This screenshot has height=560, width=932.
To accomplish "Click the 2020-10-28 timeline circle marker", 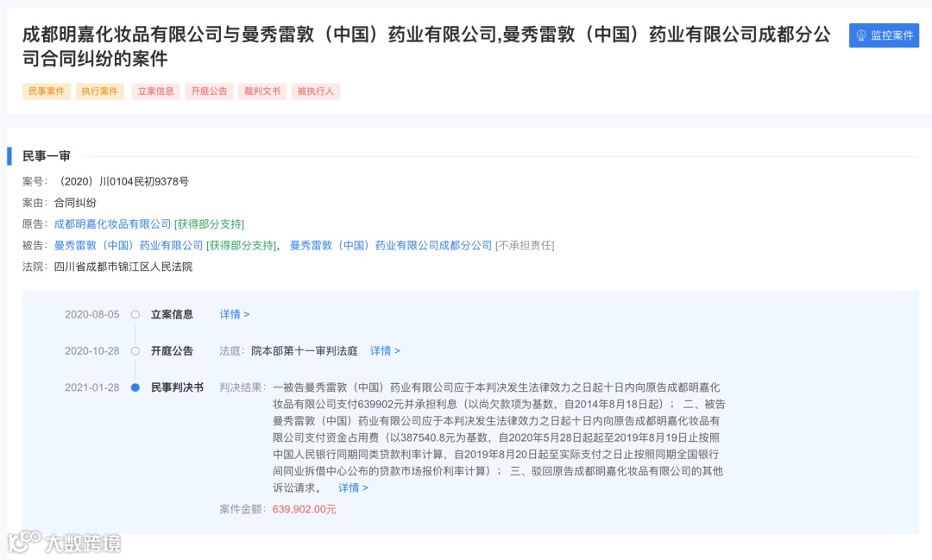I will [135, 351].
